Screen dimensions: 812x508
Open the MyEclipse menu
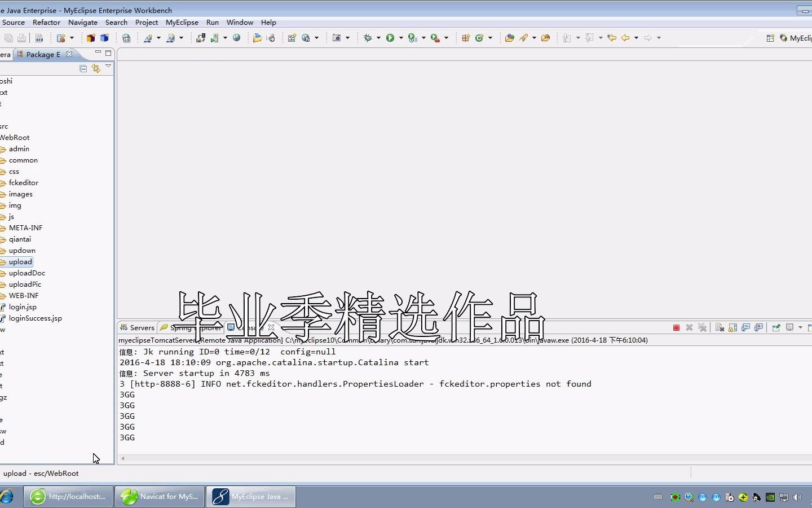(182, 23)
